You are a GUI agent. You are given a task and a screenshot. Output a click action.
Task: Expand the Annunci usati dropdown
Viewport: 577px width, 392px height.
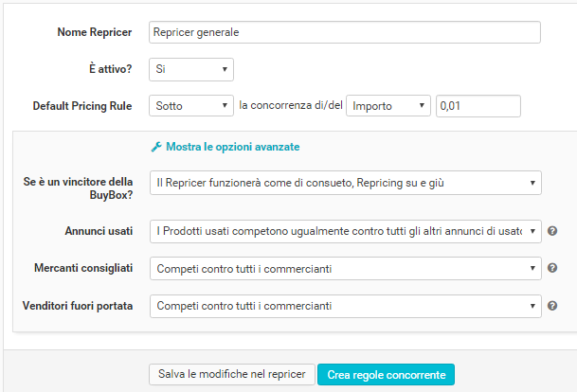[x=346, y=230]
